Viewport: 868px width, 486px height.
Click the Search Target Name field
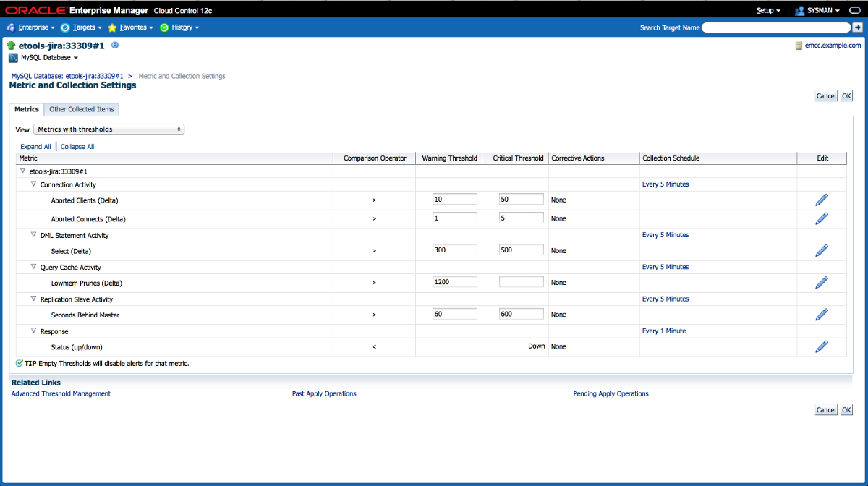coord(775,27)
